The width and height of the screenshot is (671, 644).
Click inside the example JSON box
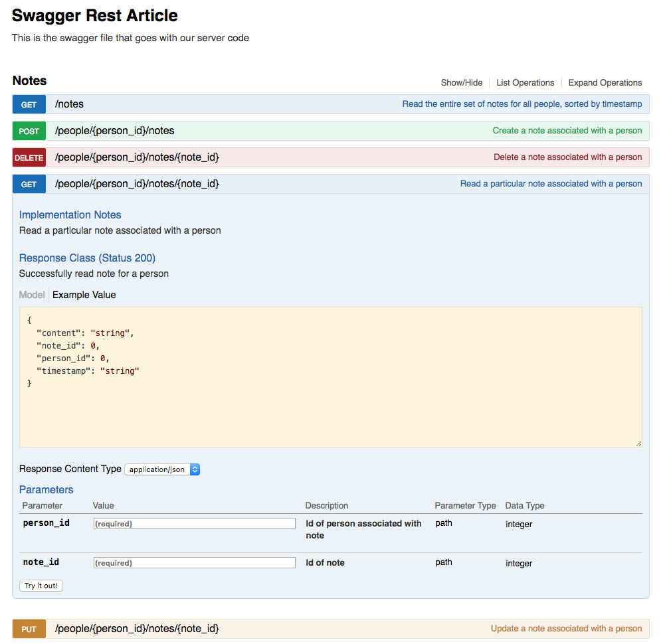pyautogui.click(x=330, y=377)
